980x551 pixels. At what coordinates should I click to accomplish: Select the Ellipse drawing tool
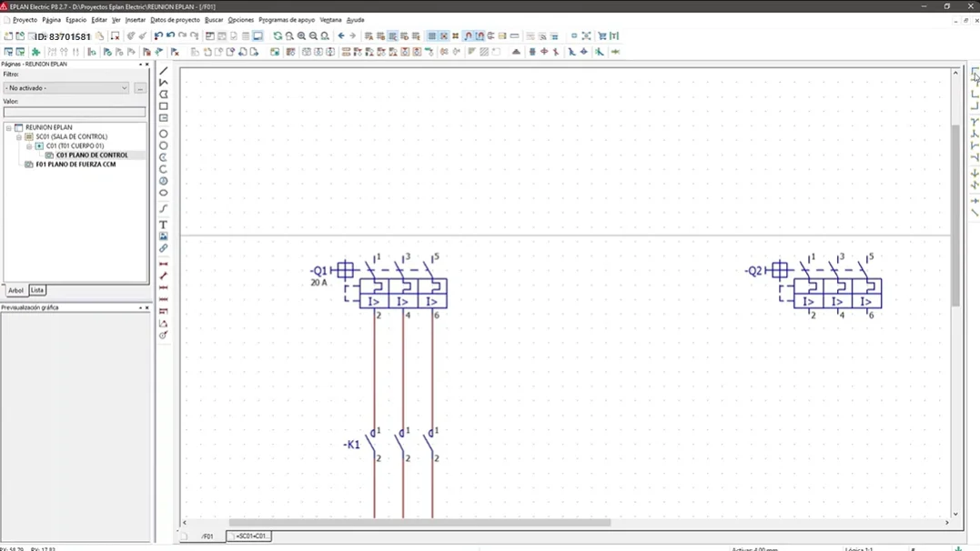164,193
